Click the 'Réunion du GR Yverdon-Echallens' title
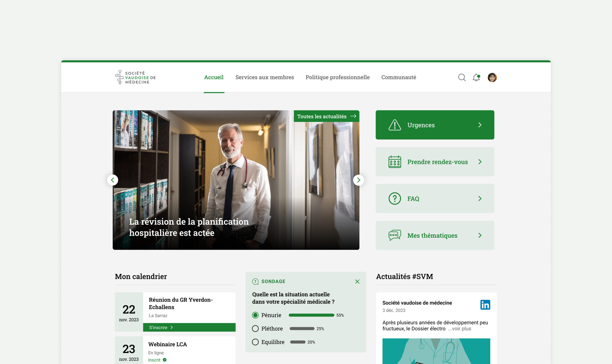This screenshot has width=612, height=364. point(180,304)
